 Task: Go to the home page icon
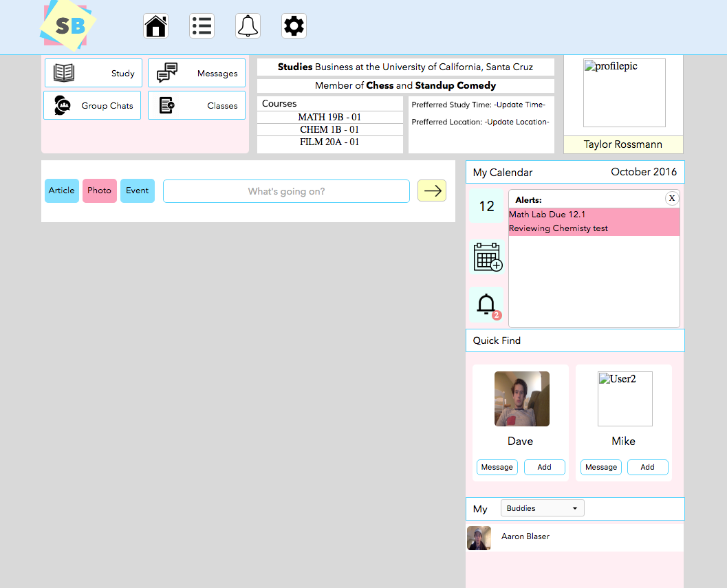156,26
